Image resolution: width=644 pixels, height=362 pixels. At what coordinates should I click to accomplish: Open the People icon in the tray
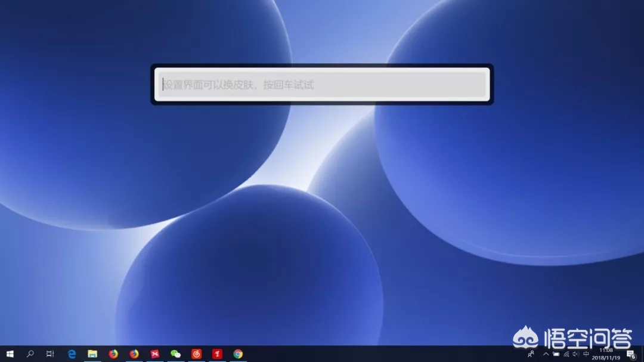click(x=531, y=354)
